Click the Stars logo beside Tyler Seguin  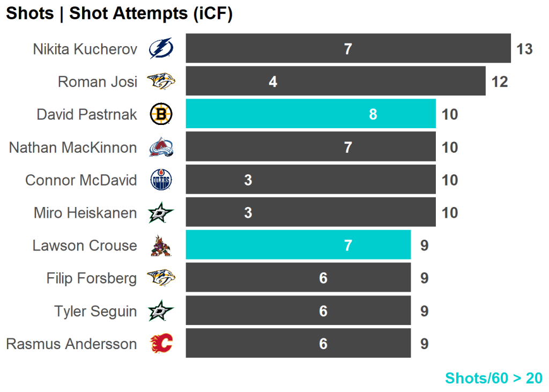161,312
